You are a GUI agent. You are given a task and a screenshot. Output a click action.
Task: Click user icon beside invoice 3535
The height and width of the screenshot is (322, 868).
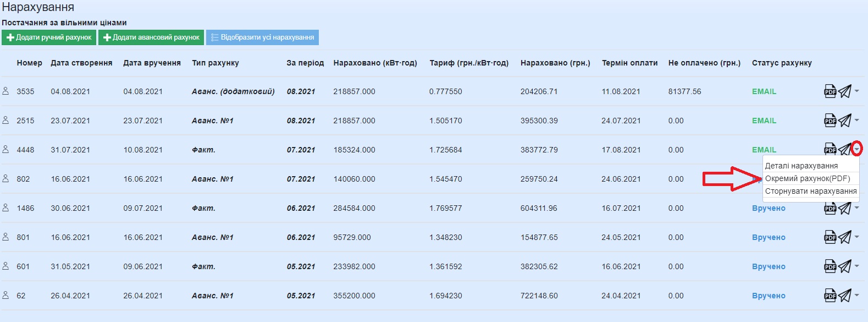[x=5, y=91]
